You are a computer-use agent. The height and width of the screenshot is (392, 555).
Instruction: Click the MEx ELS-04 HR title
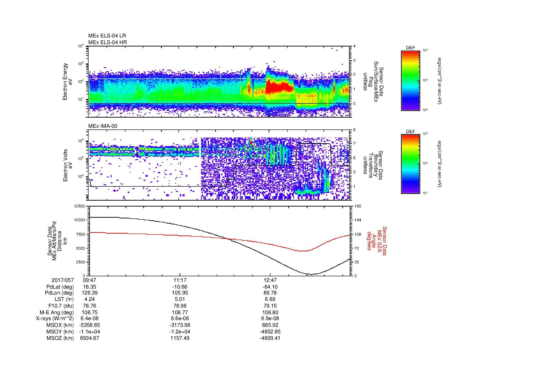(107, 42)
